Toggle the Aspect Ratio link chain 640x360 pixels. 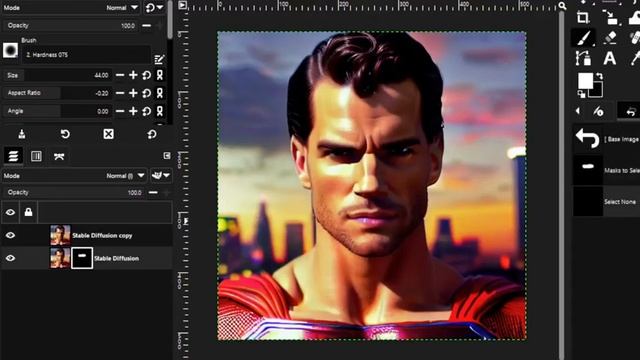pos(160,93)
